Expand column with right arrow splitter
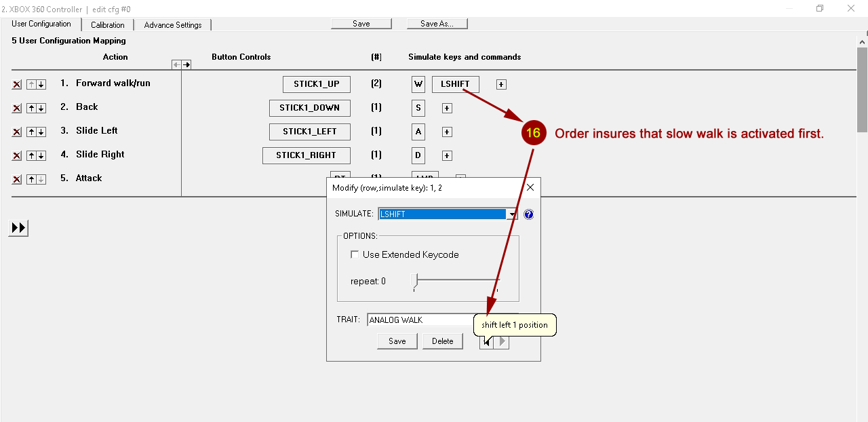 coord(186,64)
